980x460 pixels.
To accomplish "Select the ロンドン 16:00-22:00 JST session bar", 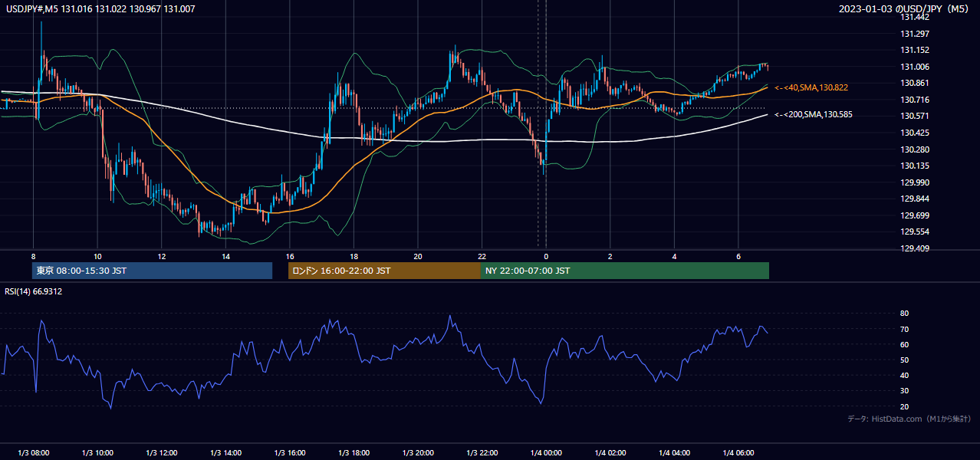I will (384, 271).
